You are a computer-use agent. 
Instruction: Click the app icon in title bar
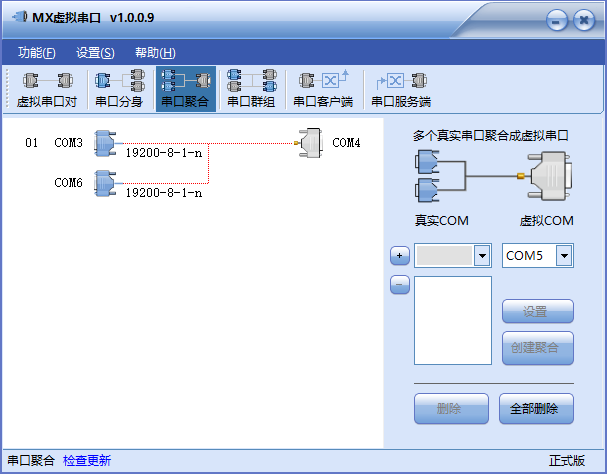pos(20,17)
